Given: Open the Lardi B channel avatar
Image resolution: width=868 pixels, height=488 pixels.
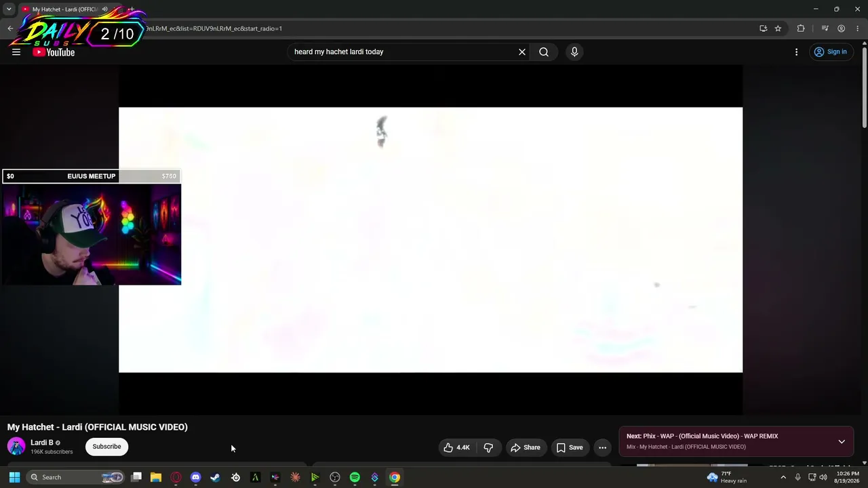Looking at the screenshot, I should point(16,447).
